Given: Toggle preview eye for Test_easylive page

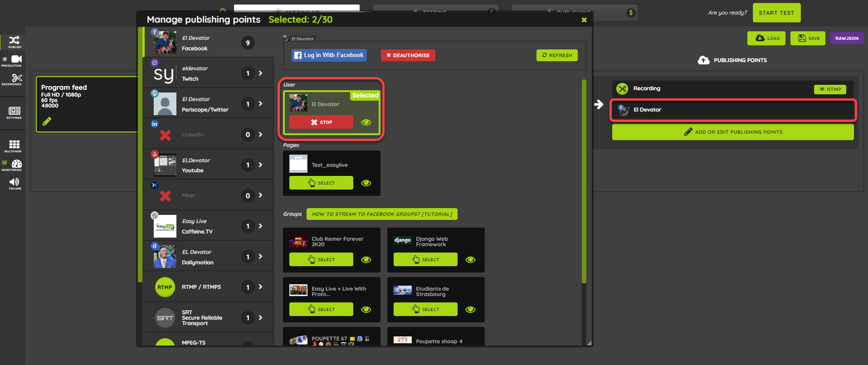Looking at the screenshot, I should click(366, 183).
